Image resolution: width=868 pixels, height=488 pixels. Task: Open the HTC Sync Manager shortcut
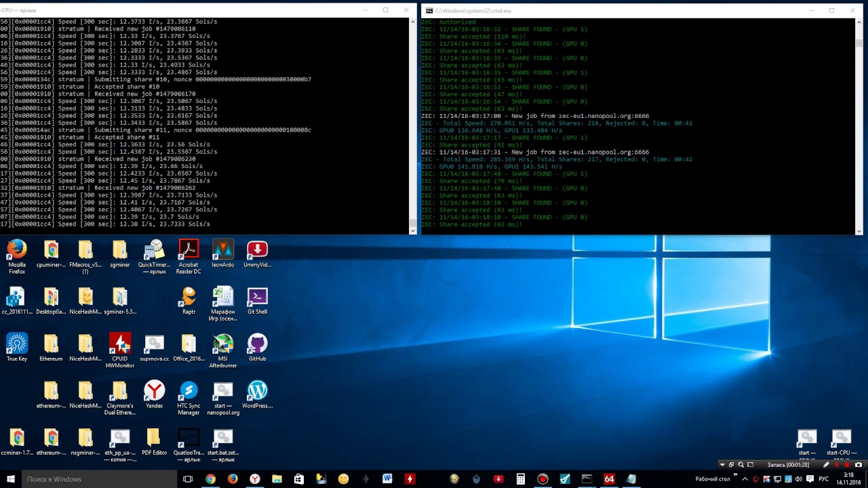pyautogui.click(x=189, y=391)
